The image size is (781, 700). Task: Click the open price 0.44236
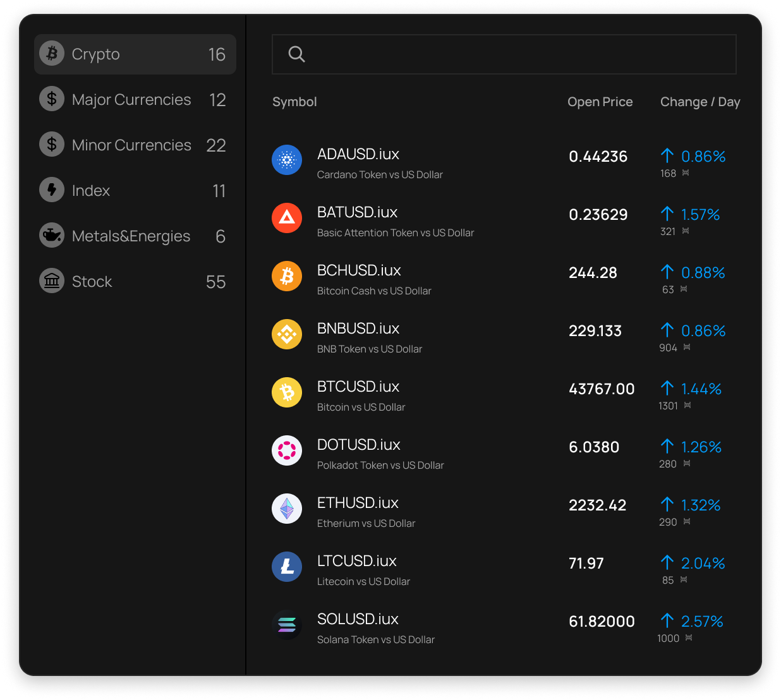[598, 157]
